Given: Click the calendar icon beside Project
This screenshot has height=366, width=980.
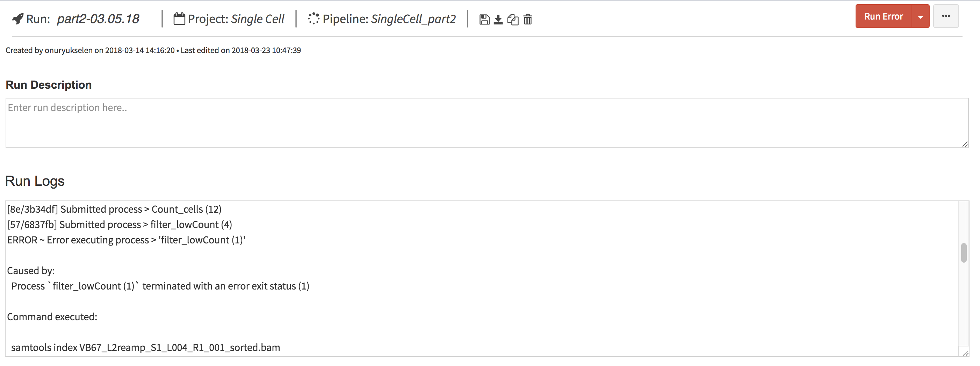Looking at the screenshot, I should tap(179, 19).
